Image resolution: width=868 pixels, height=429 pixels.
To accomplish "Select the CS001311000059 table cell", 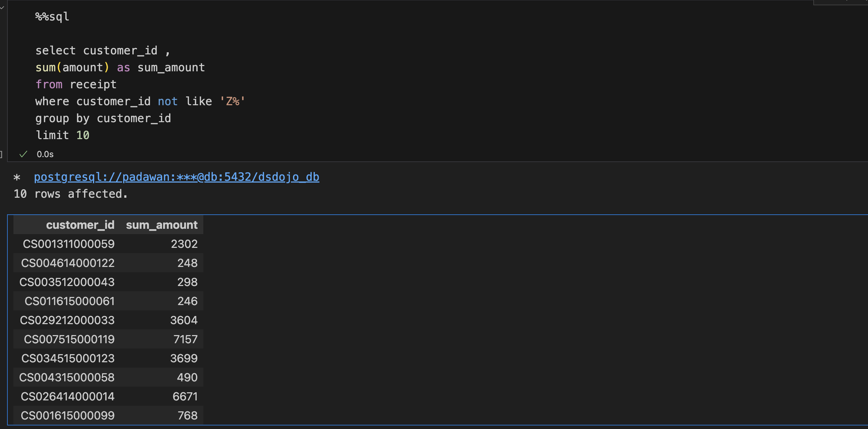I will (69, 244).
